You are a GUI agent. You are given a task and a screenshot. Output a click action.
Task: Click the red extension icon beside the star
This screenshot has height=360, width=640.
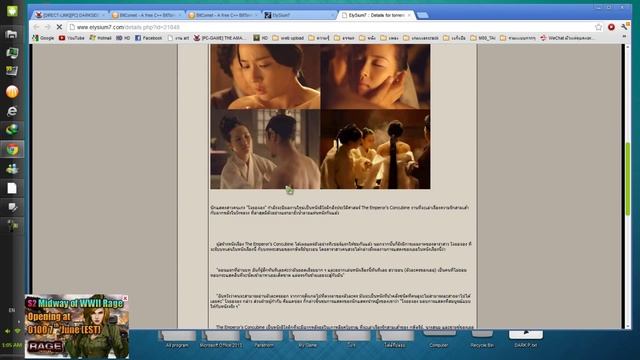tap(611, 27)
